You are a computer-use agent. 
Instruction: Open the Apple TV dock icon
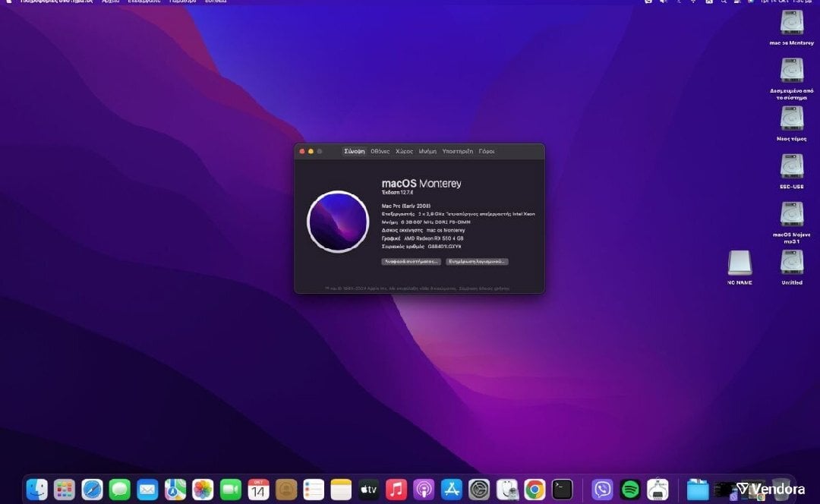click(369, 490)
